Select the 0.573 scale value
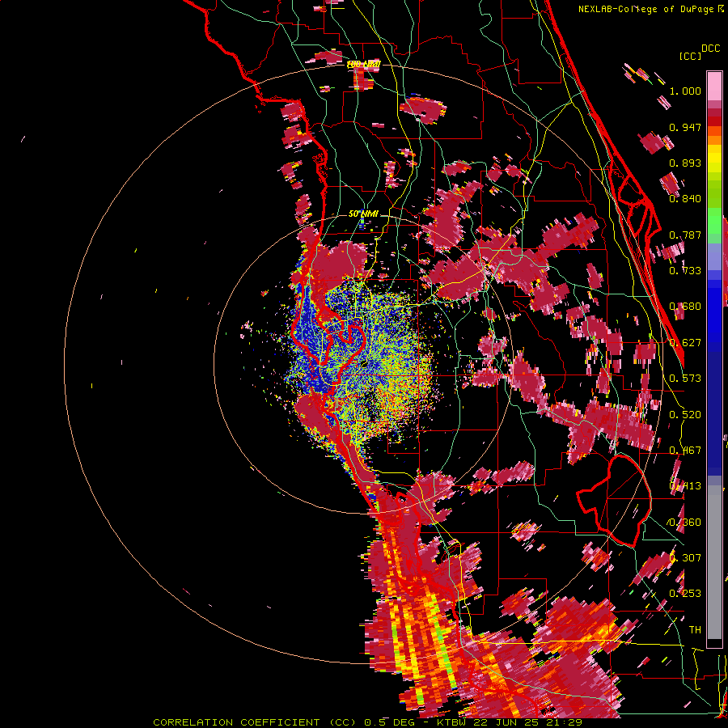 [685, 379]
